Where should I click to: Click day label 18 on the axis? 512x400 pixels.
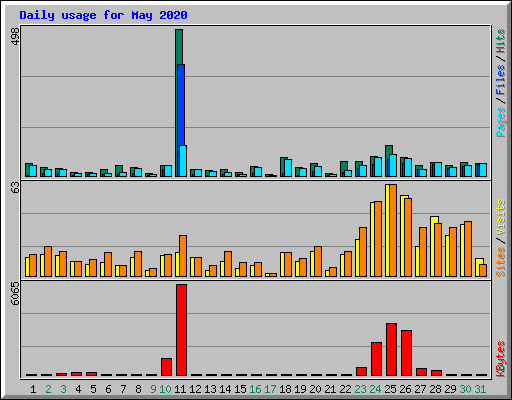pyautogui.click(x=285, y=389)
